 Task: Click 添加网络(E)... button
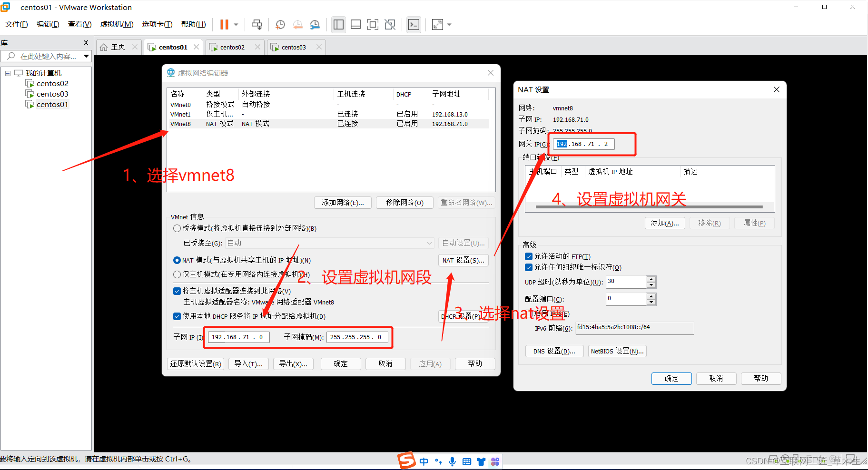(x=343, y=203)
